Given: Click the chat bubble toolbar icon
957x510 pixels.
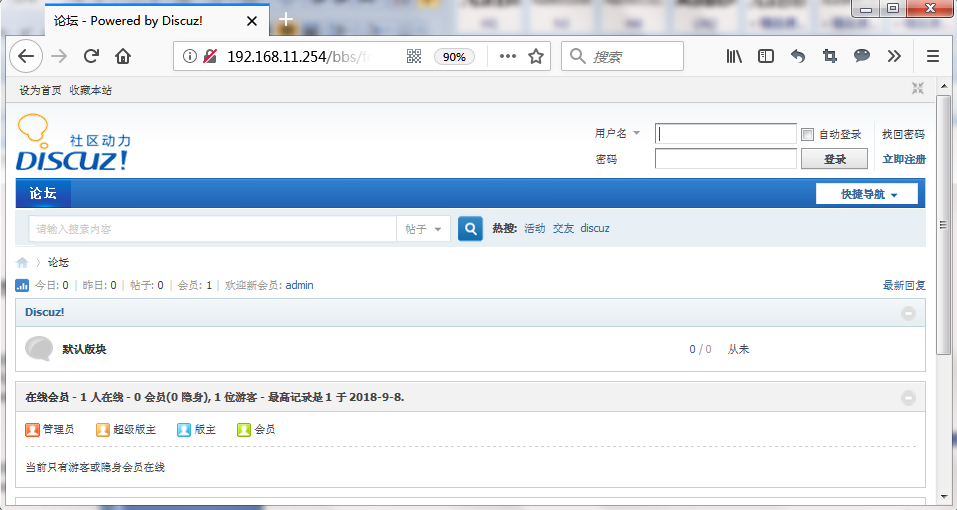Looking at the screenshot, I should pos(862,56).
